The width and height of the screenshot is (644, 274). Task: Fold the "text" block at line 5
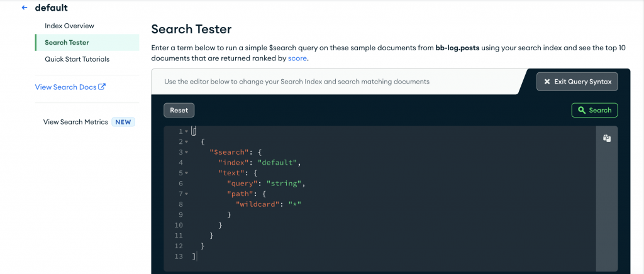pyautogui.click(x=187, y=173)
